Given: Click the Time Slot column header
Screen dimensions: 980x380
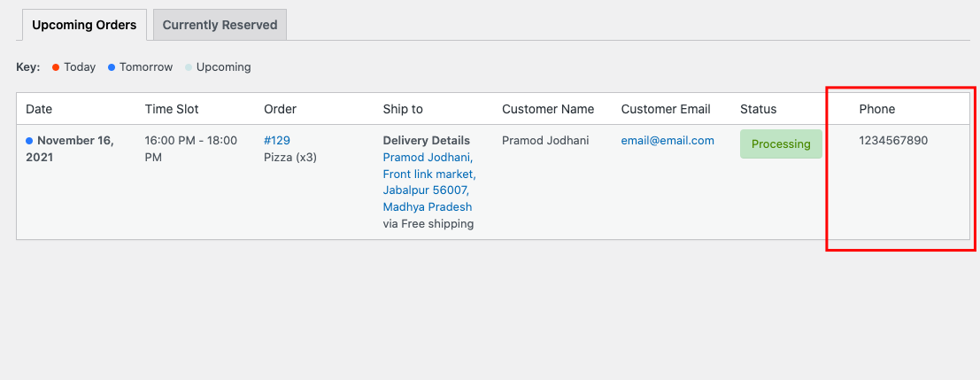Looking at the screenshot, I should 172,109.
